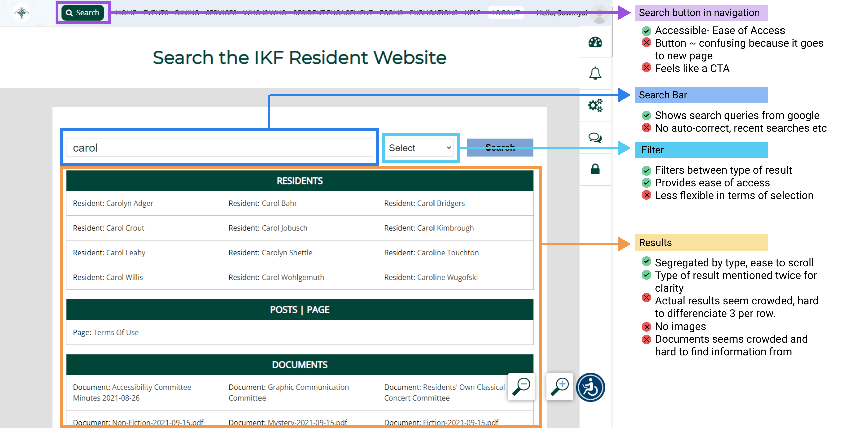
Task: Click the zoom out magnifier icon
Action: pos(521,386)
